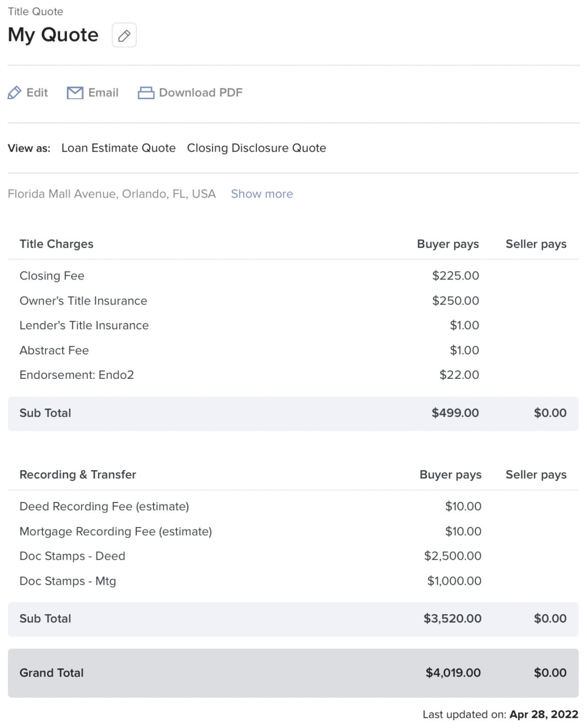This screenshot has height=728, width=587.
Task: Click the Email envelope icon
Action: click(75, 93)
